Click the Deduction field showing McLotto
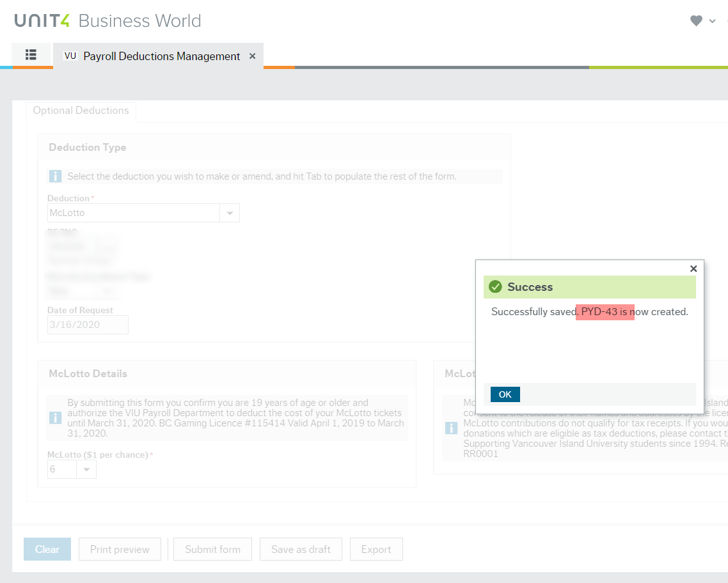Image resolution: width=728 pixels, height=583 pixels. [133, 214]
